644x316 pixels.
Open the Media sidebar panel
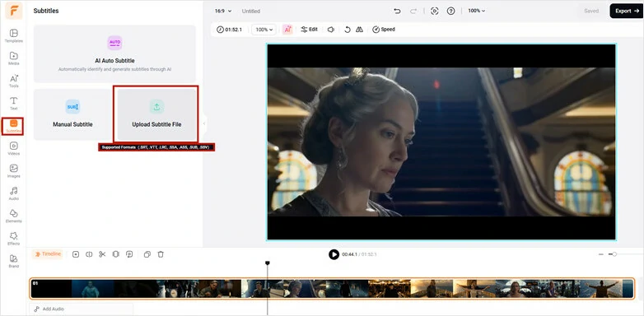[x=13, y=58]
